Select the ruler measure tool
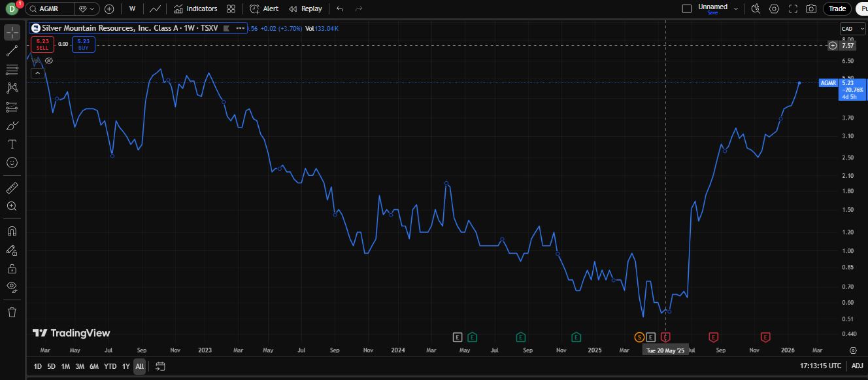The image size is (868, 380). pos(12,188)
